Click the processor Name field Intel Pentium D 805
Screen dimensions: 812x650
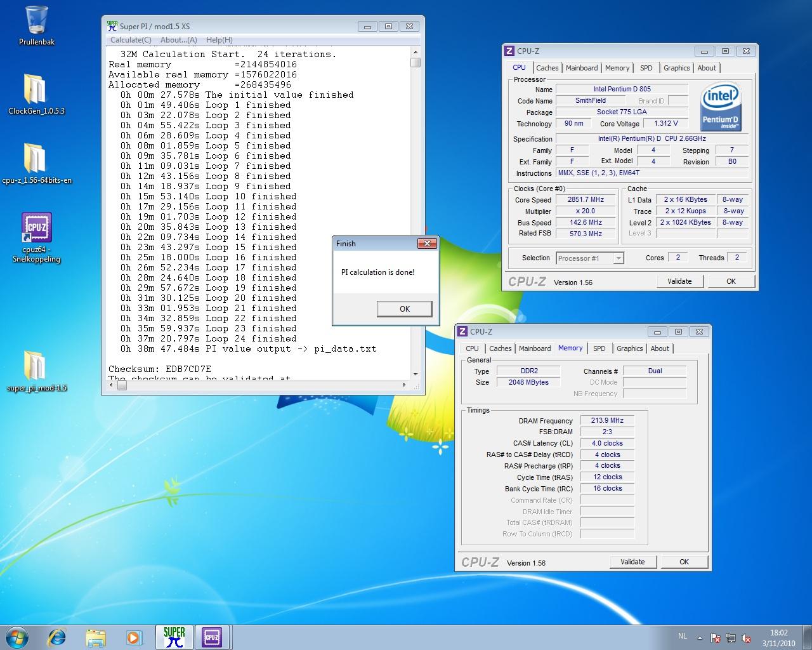622,89
